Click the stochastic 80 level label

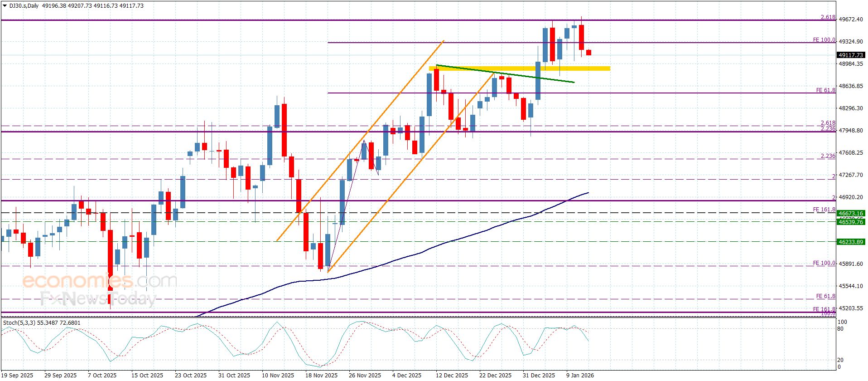coord(840,329)
